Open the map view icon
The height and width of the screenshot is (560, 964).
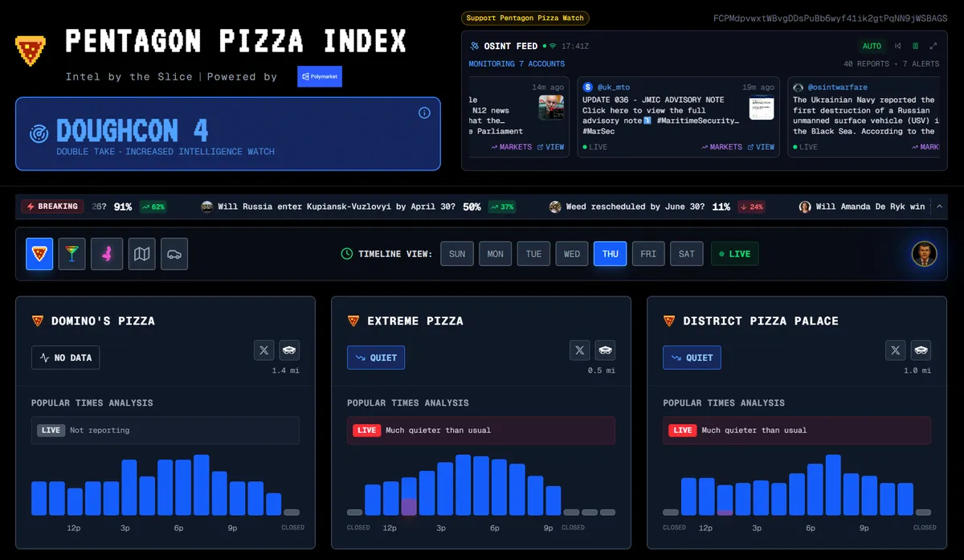pos(141,253)
